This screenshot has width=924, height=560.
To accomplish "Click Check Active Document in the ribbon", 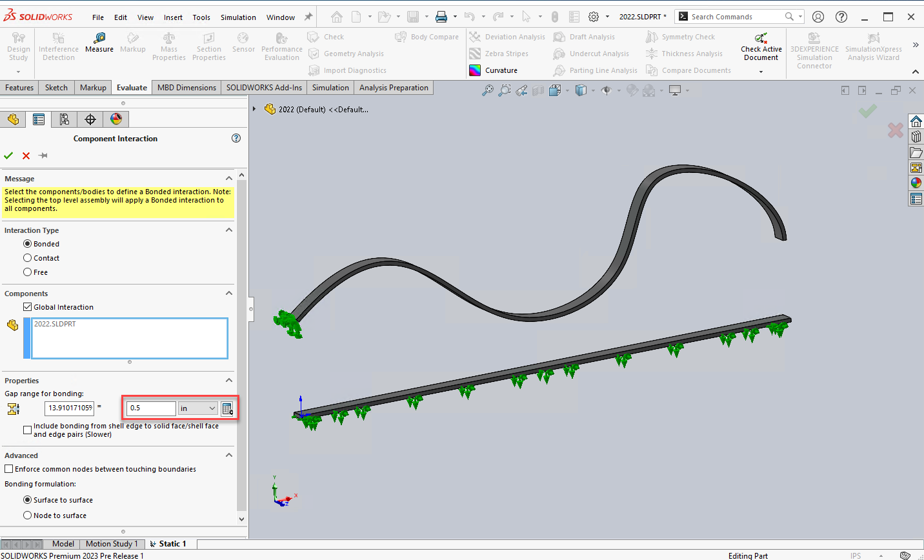I will click(x=761, y=45).
